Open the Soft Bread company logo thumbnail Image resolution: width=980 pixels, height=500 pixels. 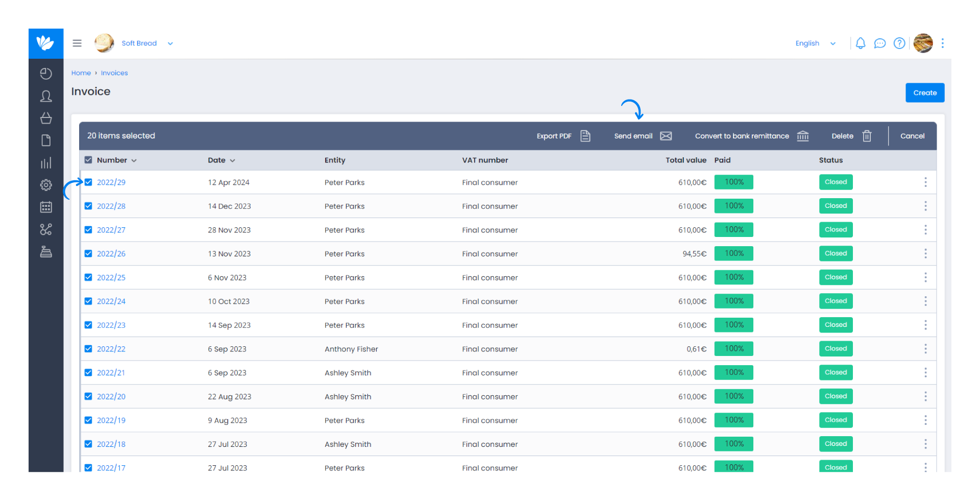(104, 43)
